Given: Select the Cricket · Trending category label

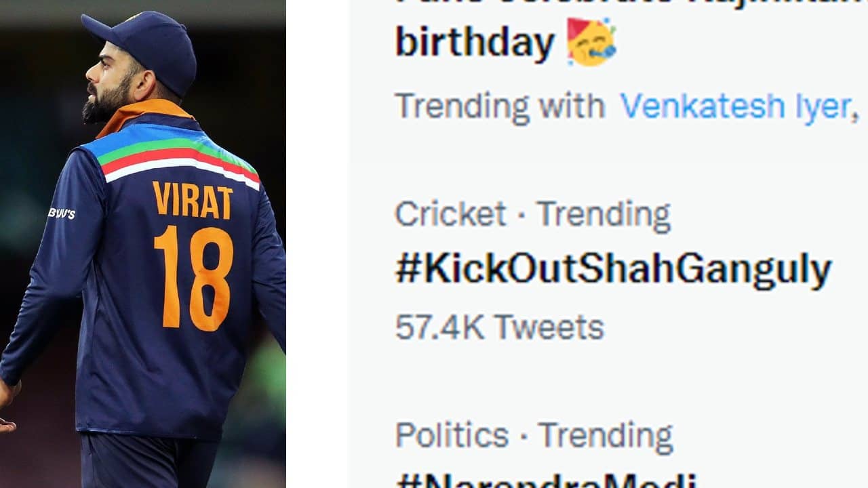Looking at the screenshot, I should tap(532, 215).
